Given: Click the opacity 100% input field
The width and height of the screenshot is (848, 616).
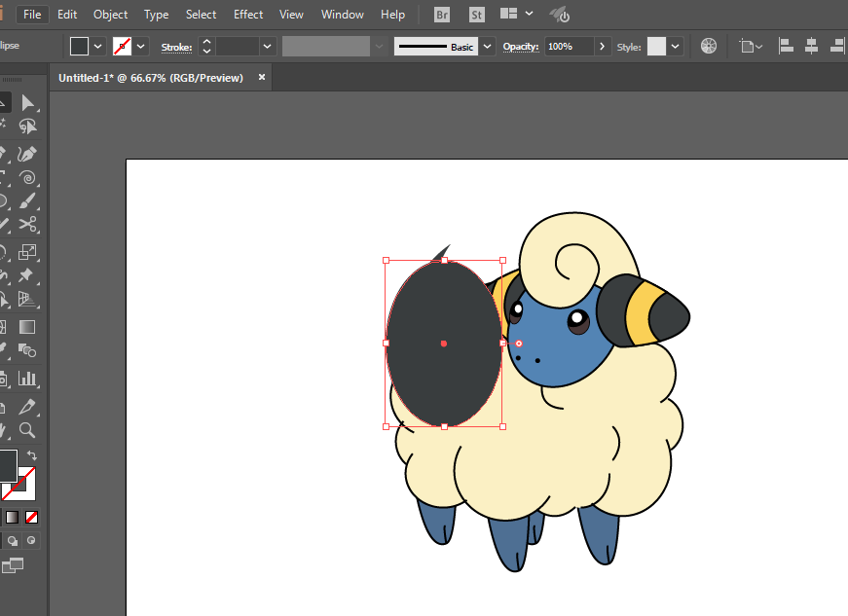Looking at the screenshot, I should [570, 47].
